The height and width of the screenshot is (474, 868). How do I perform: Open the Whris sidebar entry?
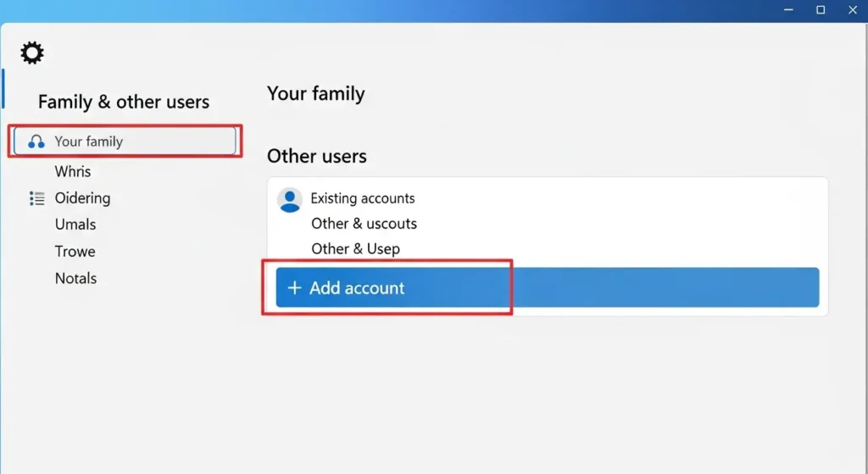pyautogui.click(x=73, y=171)
